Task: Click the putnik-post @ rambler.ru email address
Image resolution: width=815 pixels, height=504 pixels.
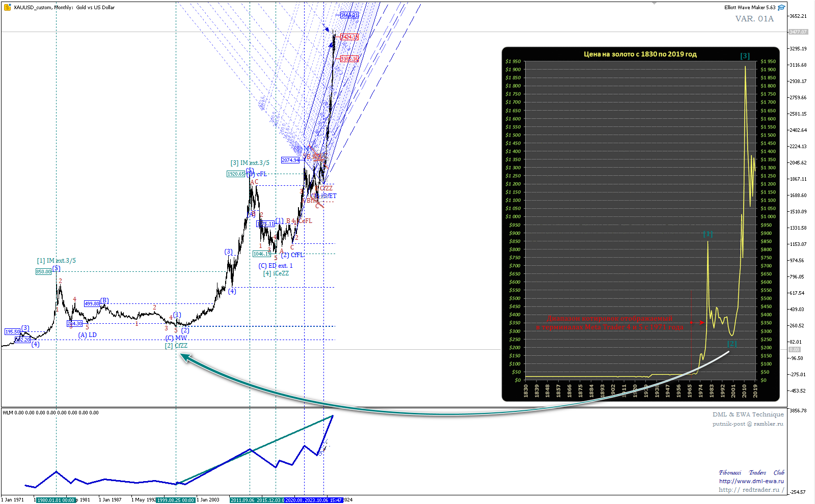Action: tap(748, 424)
